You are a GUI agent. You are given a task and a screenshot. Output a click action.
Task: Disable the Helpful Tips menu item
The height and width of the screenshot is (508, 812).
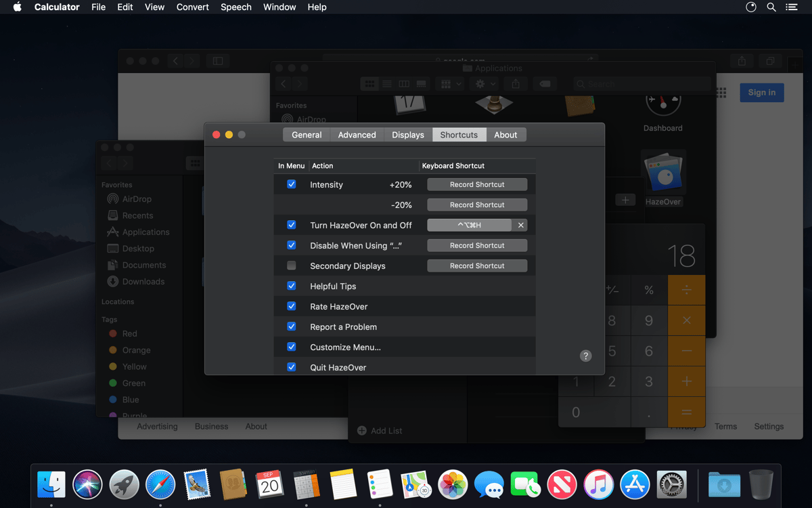[x=291, y=286]
